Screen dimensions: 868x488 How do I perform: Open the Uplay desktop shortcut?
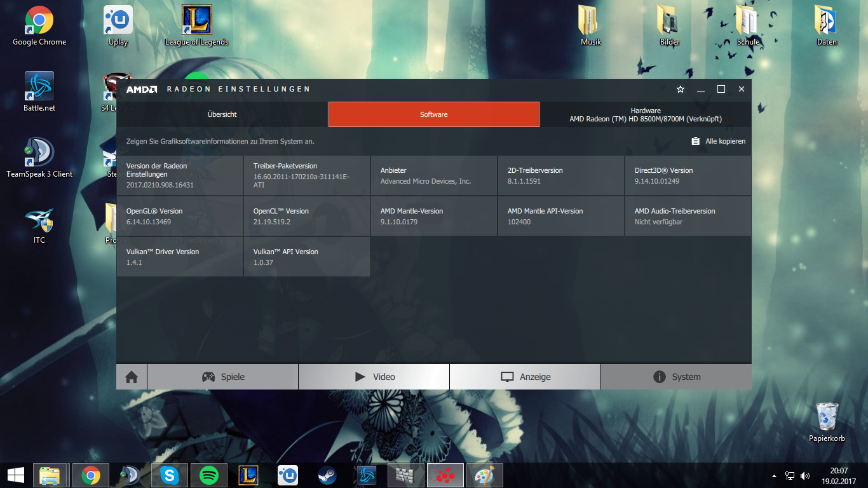(118, 26)
